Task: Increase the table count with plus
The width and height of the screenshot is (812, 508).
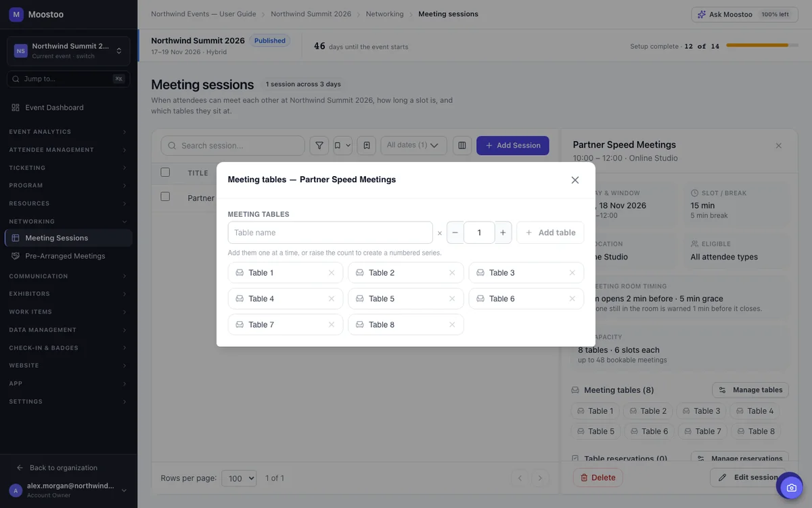Action: coord(503,232)
